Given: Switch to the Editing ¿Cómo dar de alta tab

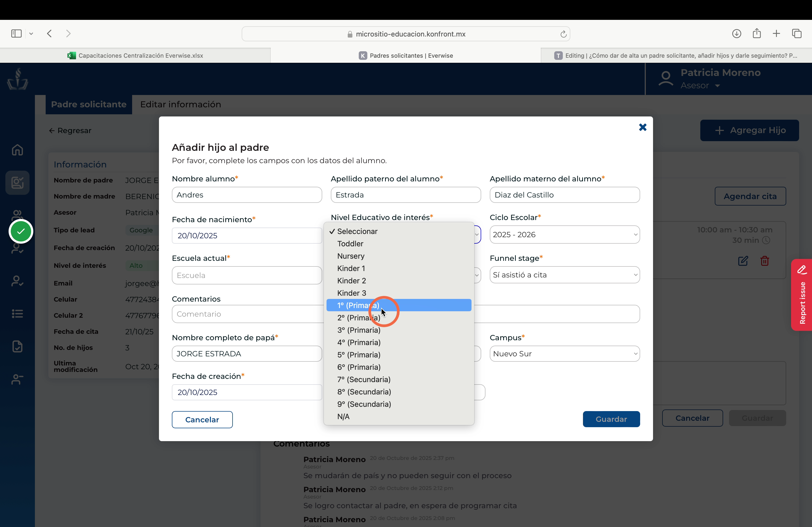Looking at the screenshot, I should [x=676, y=56].
